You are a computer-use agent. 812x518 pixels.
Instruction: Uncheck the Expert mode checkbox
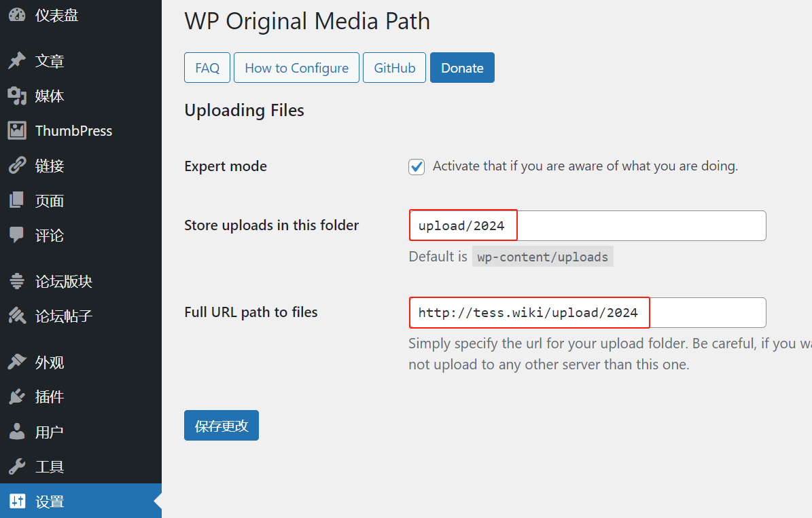[417, 167]
